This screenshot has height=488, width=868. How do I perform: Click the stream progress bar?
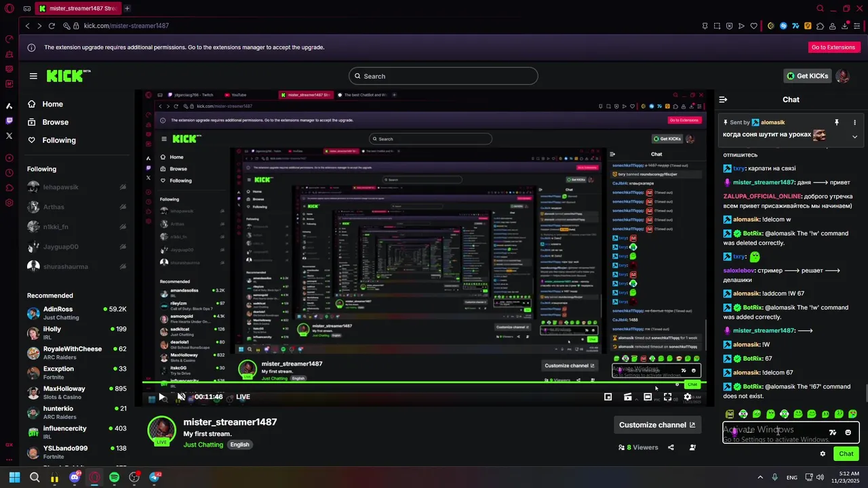pyautogui.click(x=425, y=383)
